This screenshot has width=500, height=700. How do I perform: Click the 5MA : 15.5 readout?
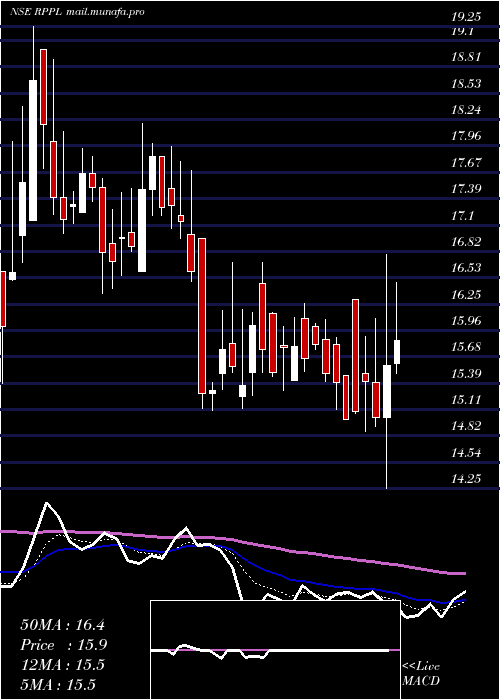pos(58,685)
